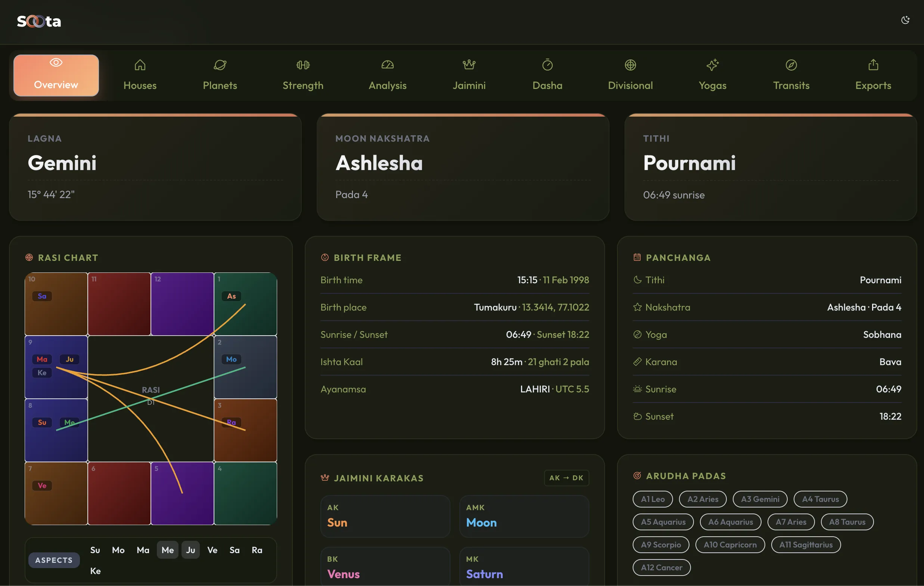
Task: Open the Dasha tab
Action: (548, 75)
